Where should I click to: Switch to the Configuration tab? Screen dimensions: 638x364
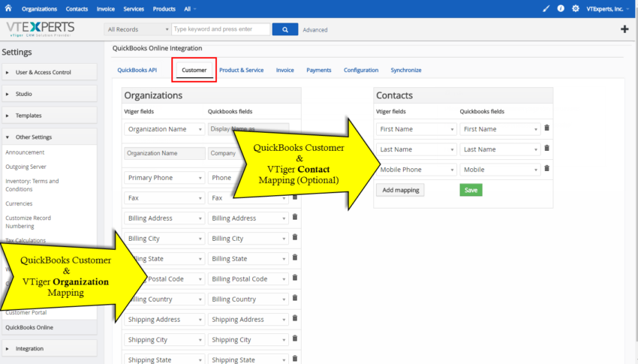tap(361, 70)
